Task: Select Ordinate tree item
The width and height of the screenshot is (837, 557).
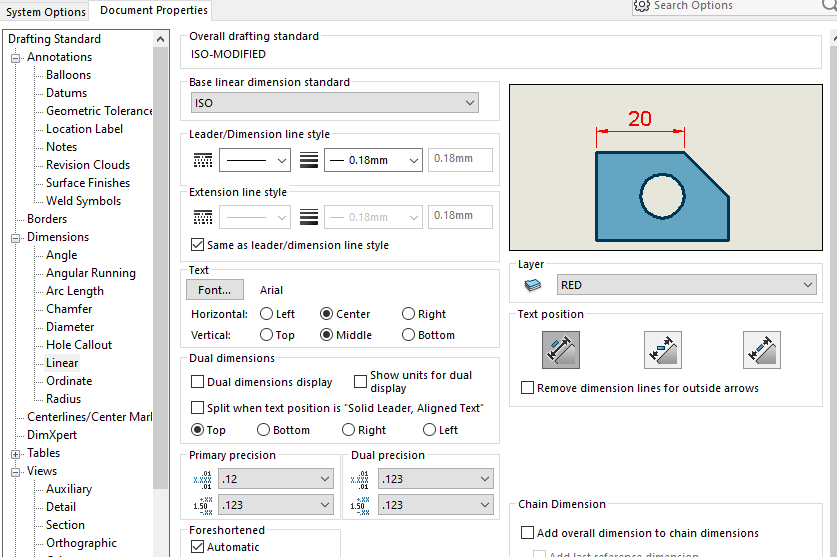Action: tap(69, 381)
